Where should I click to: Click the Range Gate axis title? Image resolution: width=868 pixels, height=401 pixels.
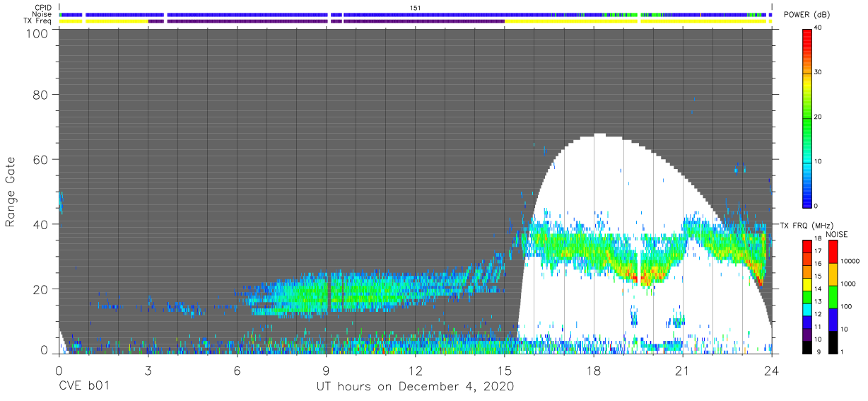click(11, 192)
